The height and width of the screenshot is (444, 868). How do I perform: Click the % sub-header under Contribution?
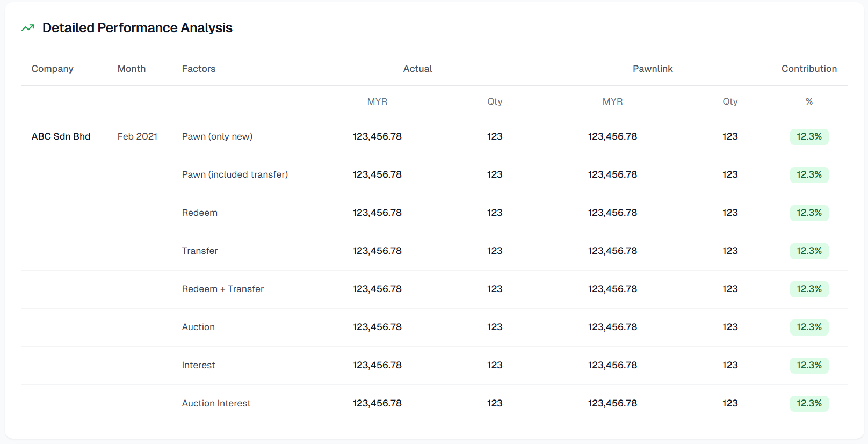(809, 101)
